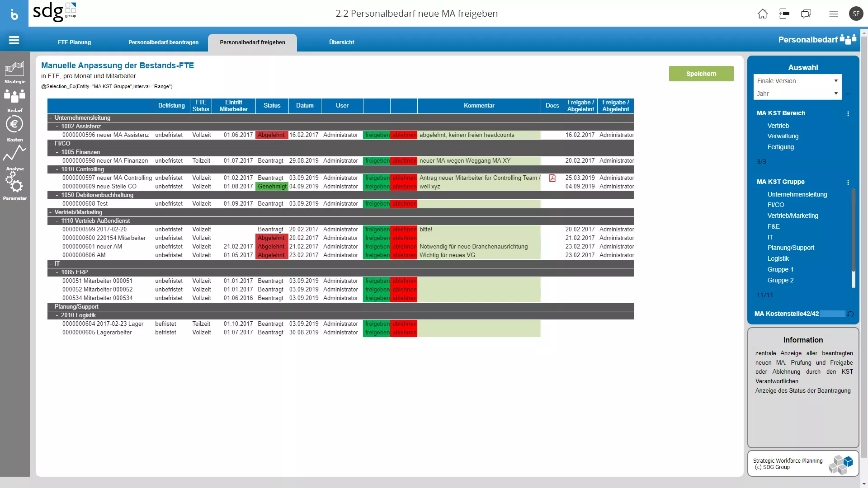Open the Bedarf sidebar section
The image size is (868, 488).
coord(15,101)
